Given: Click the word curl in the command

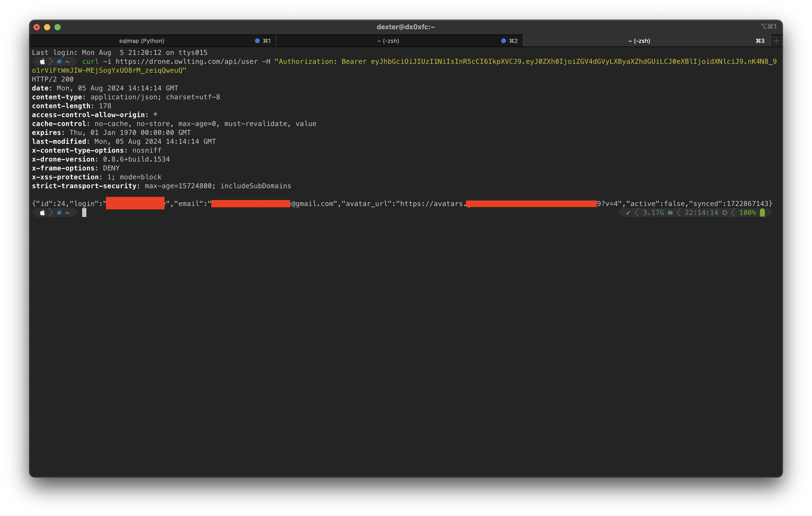Looking at the screenshot, I should [x=90, y=62].
